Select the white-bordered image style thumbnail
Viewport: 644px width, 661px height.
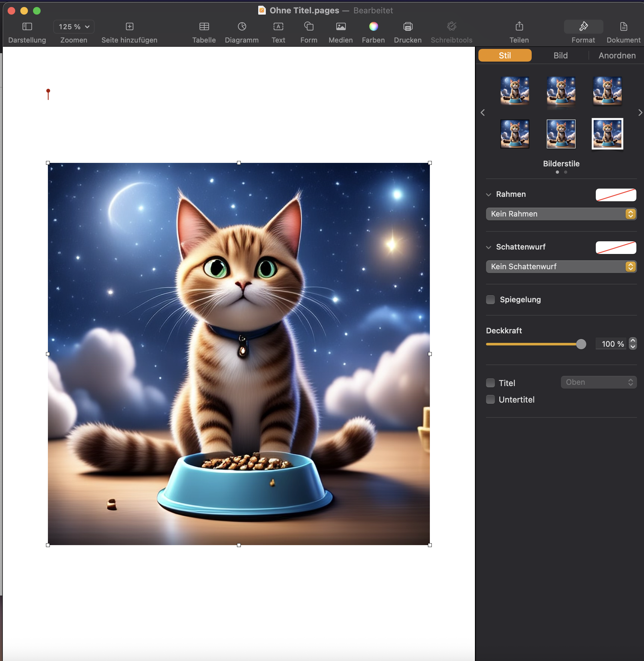[607, 134]
